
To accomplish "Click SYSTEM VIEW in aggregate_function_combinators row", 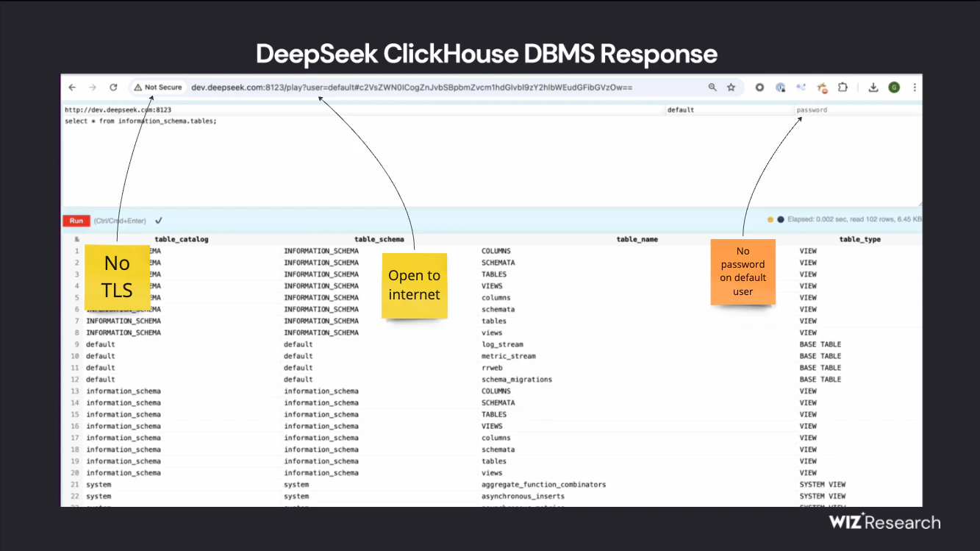I will point(823,485).
